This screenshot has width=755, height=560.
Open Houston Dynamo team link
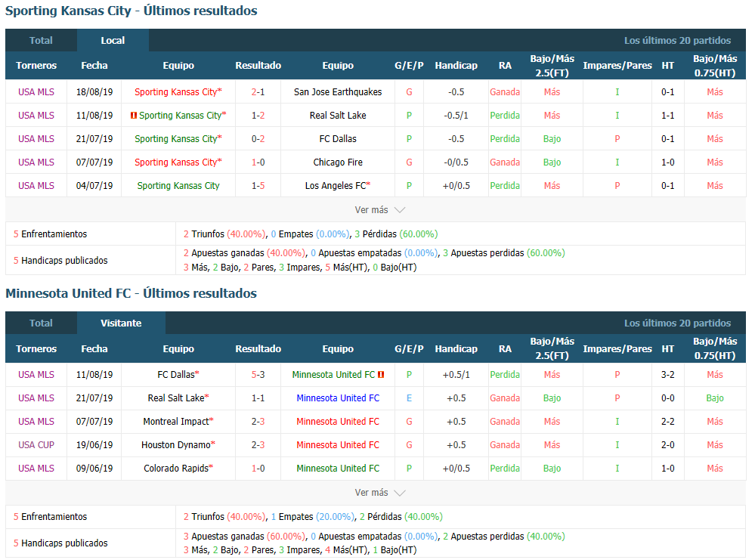178,445
